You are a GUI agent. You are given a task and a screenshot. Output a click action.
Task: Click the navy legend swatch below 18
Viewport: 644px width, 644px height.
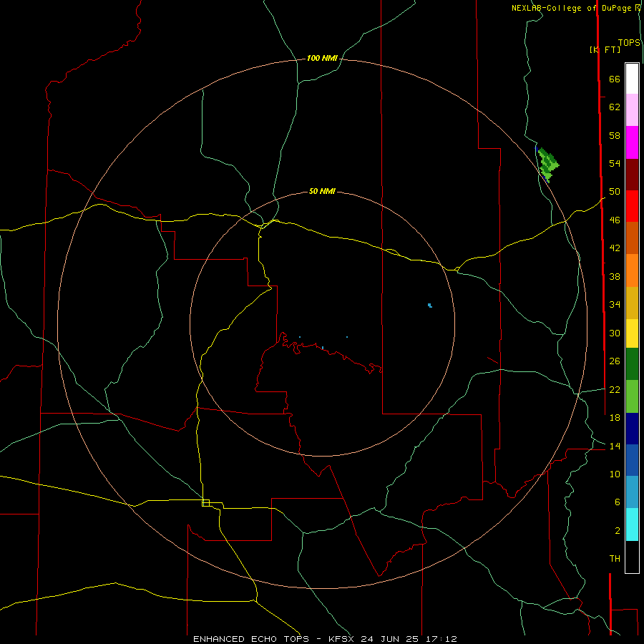click(x=632, y=429)
